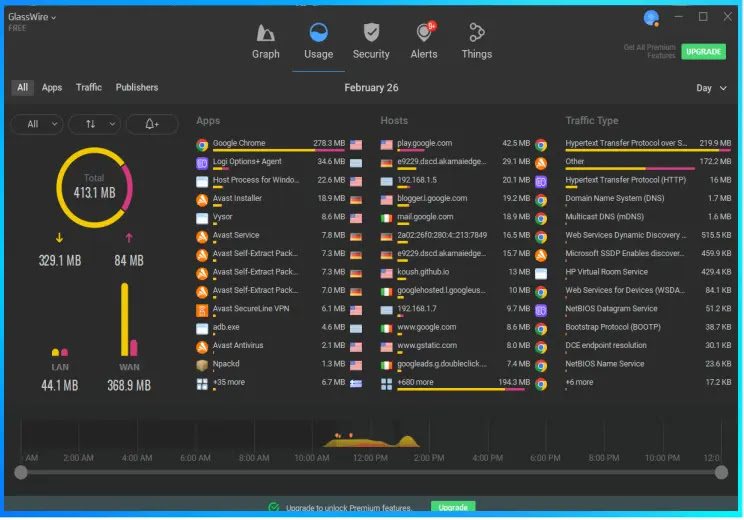Screen dimensions: 744x520
Task: Click the Vysor app icon
Action: (x=202, y=219)
